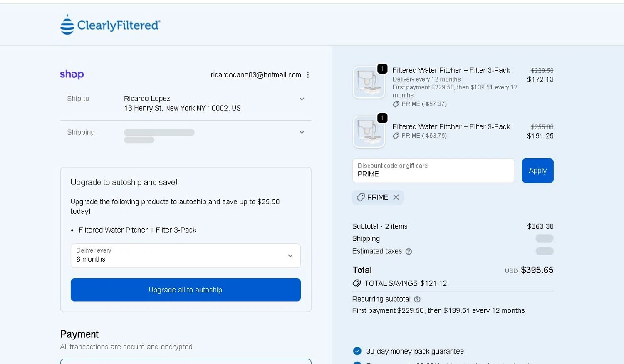The width and height of the screenshot is (624, 364).
Task: Click Upgrade all to autoship button
Action: [186, 290]
